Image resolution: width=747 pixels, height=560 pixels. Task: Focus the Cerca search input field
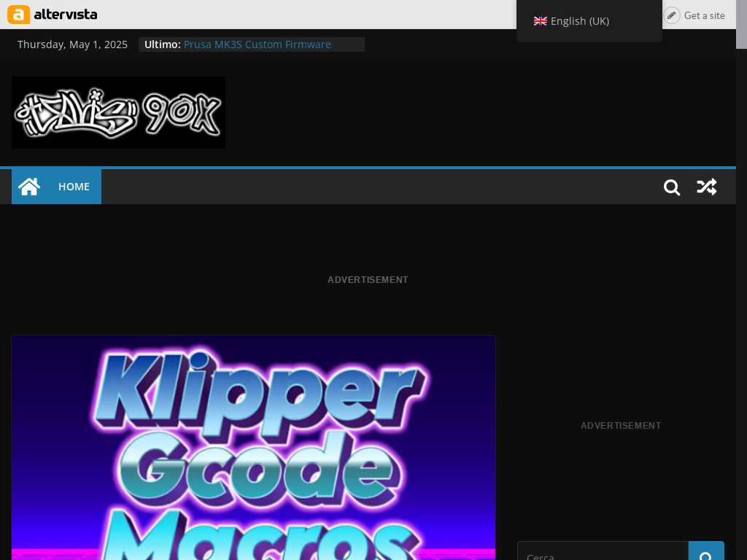point(603,551)
